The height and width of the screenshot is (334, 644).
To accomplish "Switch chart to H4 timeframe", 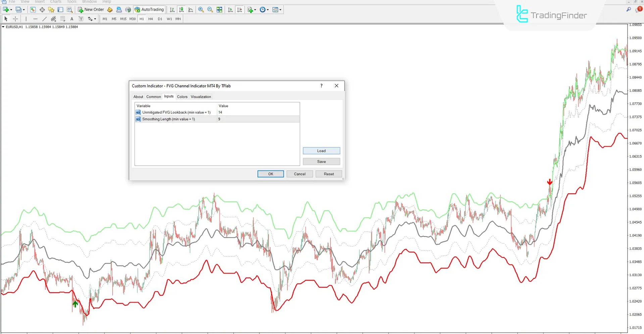I will [150, 19].
